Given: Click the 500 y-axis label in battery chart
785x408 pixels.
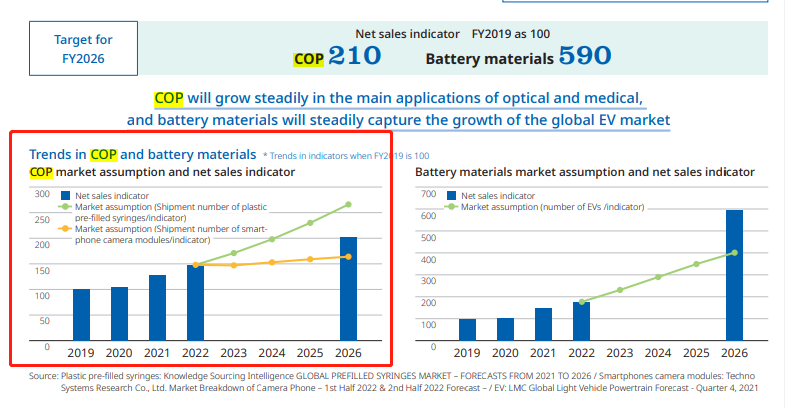Looking at the screenshot, I should (x=429, y=238).
